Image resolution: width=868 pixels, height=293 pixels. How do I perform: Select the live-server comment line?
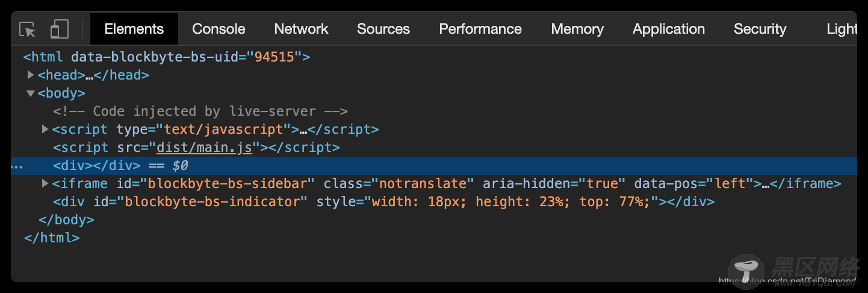coord(433,111)
